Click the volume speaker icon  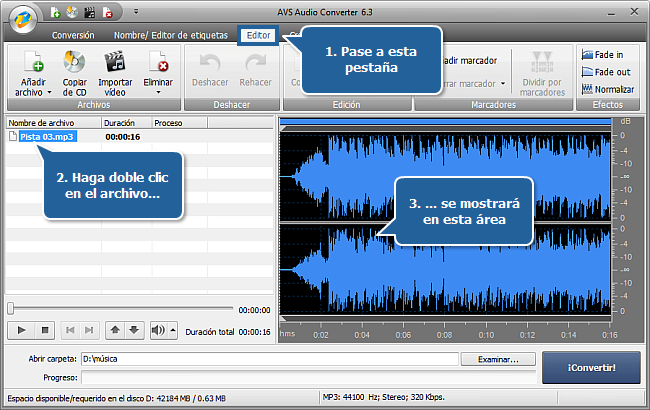tap(158, 330)
